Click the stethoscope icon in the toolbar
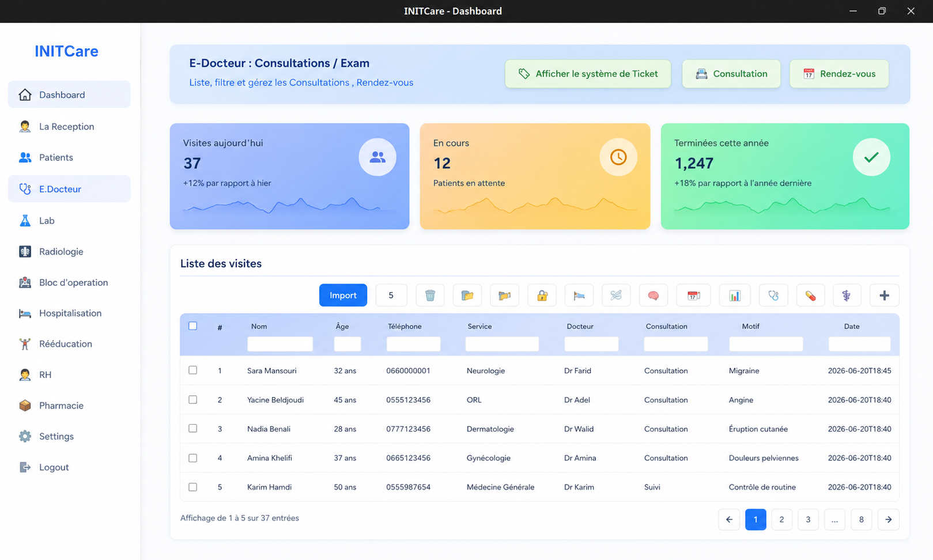Screen dimensions: 933x560 (773, 296)
